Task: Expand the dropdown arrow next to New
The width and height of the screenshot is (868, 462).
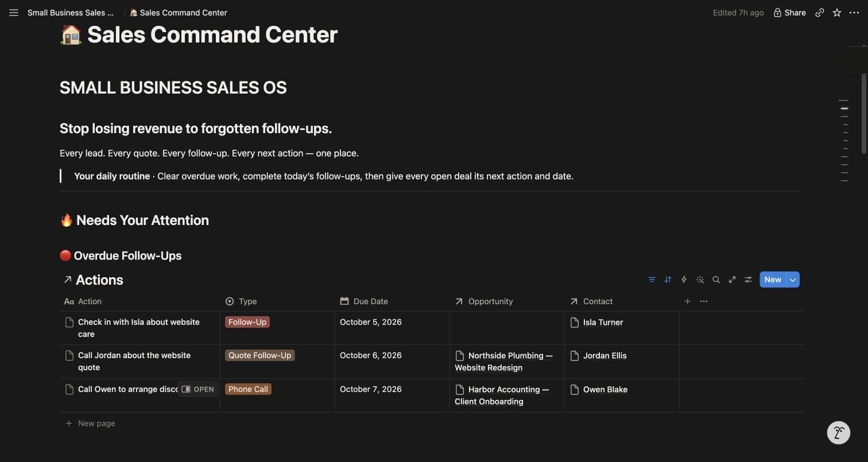Action: [793, 279]
